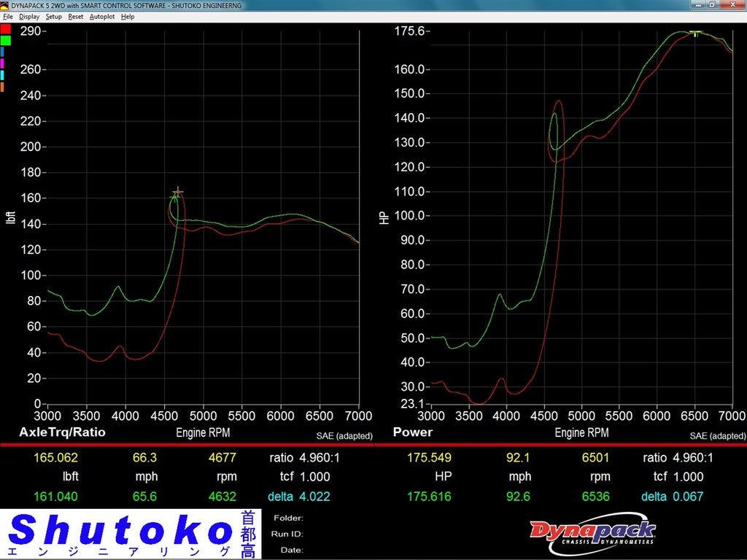Select the green run color swatch
Screen dimensions: 747x560
[x=5, y=41]
